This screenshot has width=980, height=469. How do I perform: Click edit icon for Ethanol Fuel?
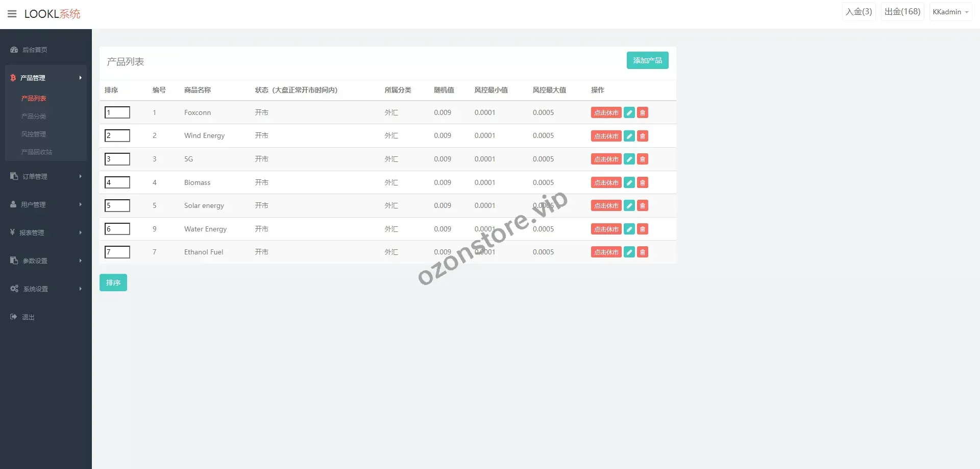629,252
